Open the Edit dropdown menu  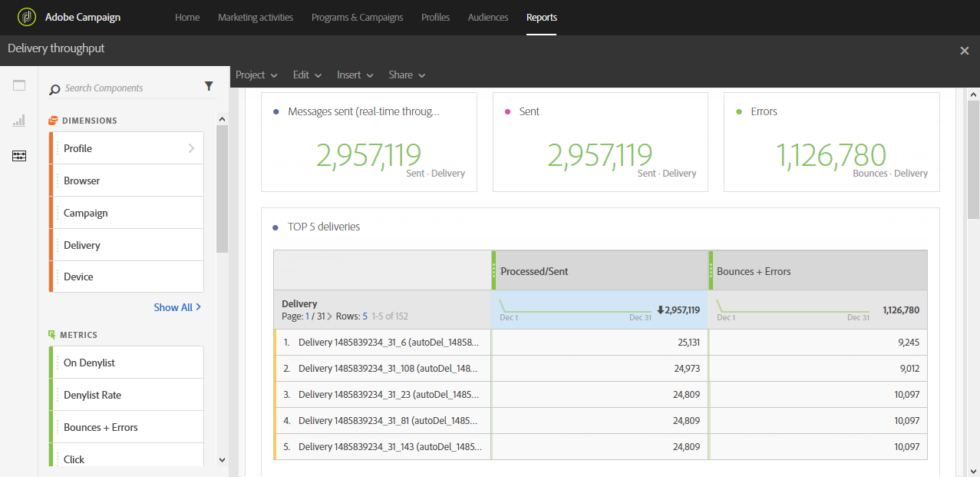[307, 75]
